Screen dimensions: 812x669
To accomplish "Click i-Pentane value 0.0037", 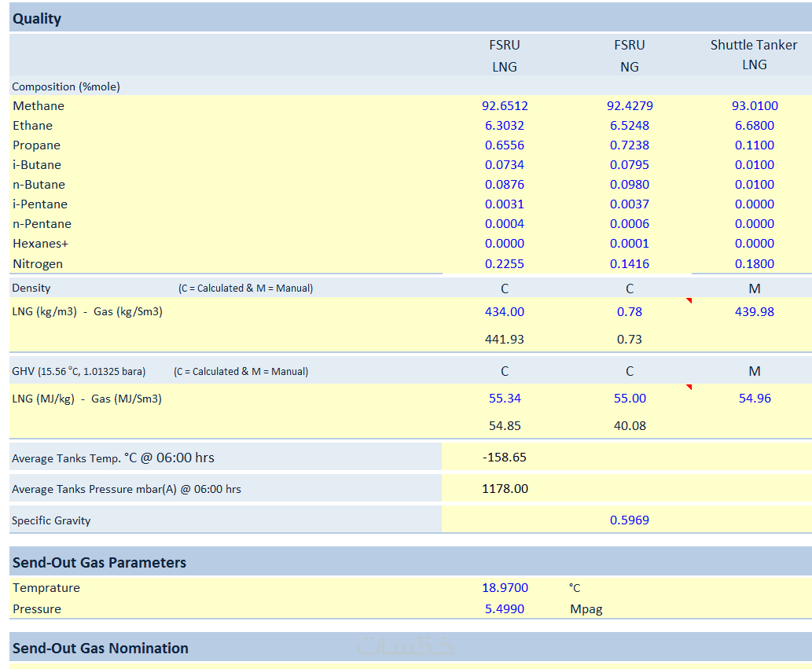I will [x=629, y=204].
